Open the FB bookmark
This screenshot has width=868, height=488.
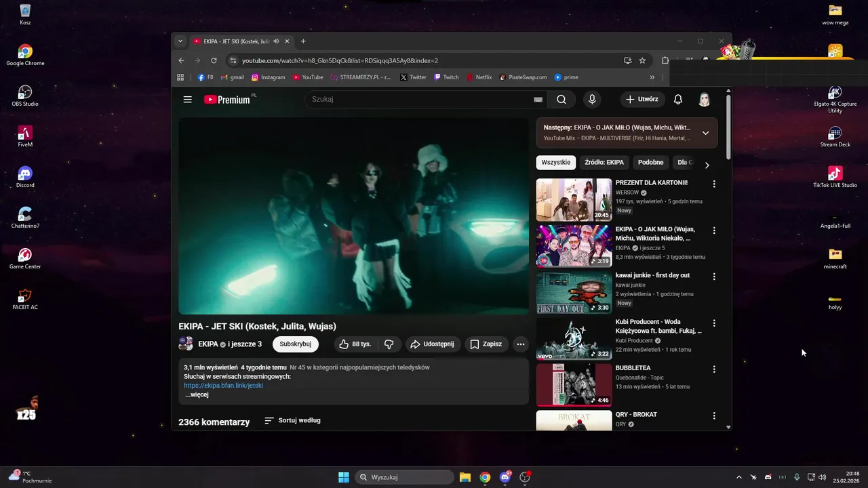pos(205,77)
